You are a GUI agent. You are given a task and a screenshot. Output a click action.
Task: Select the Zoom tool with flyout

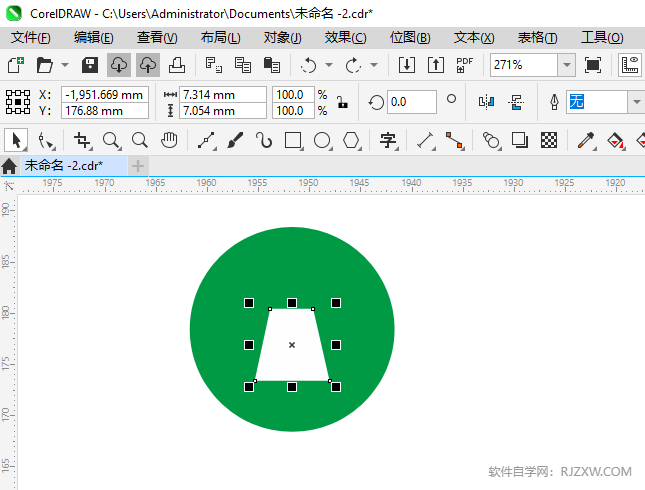[x=111, y=141]
